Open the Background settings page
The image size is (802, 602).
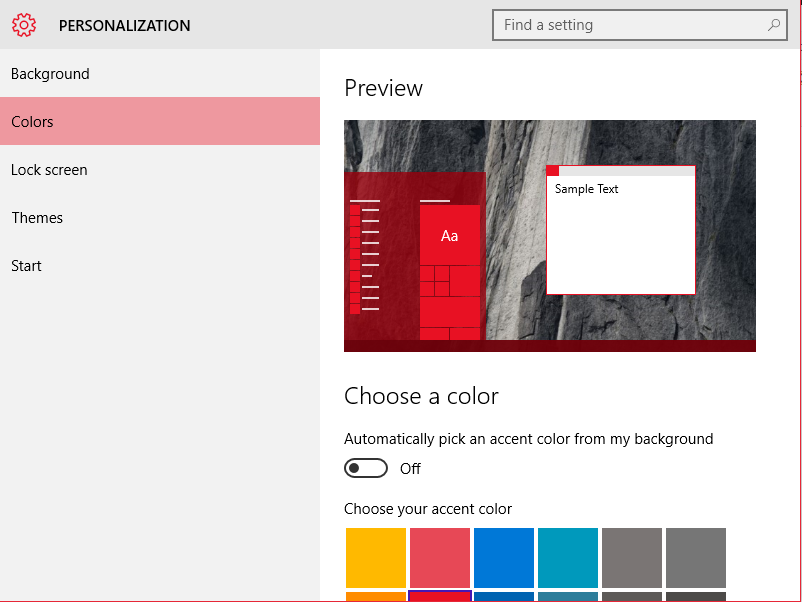pos(50,74)
